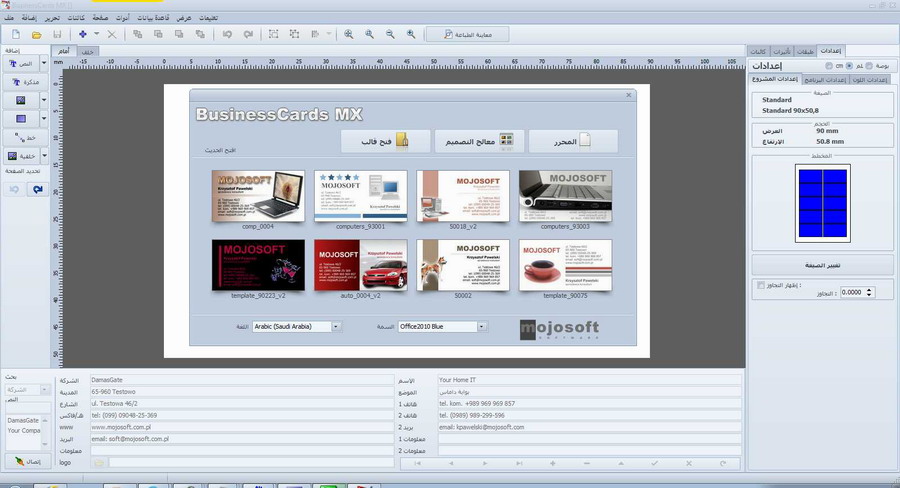Click the blue plus add-object icon
This screenshot has width=900, height=488.
pos(83,34)
